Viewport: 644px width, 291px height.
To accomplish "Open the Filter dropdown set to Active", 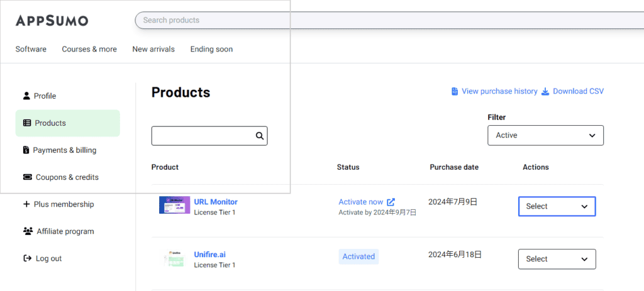I will (545, 136).
